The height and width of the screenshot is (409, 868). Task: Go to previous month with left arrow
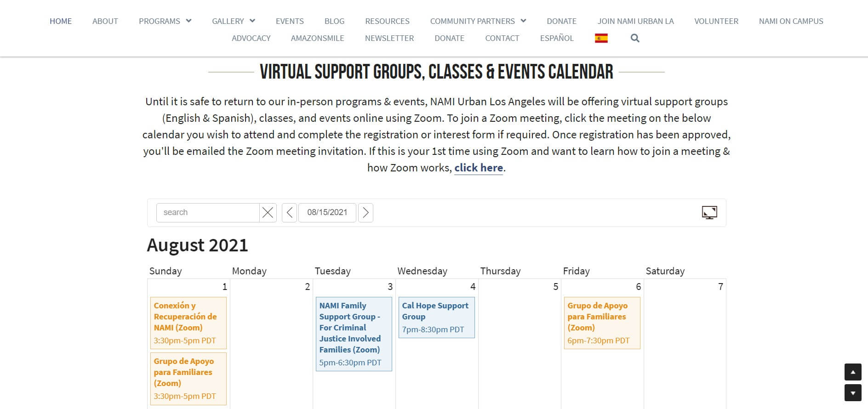[x=289, y=212]
